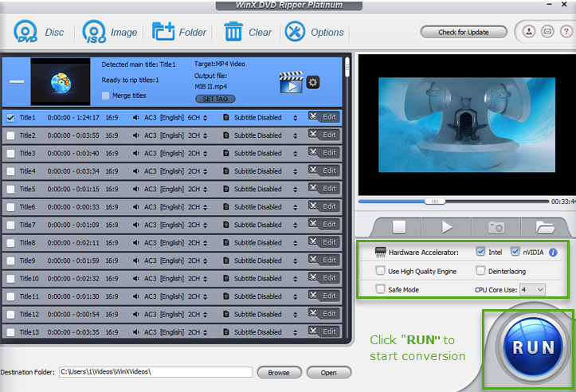The height and width of the screenshot is (392, 576).
Task: Open output settings gear icon
Action: click(x=313, y=82)
